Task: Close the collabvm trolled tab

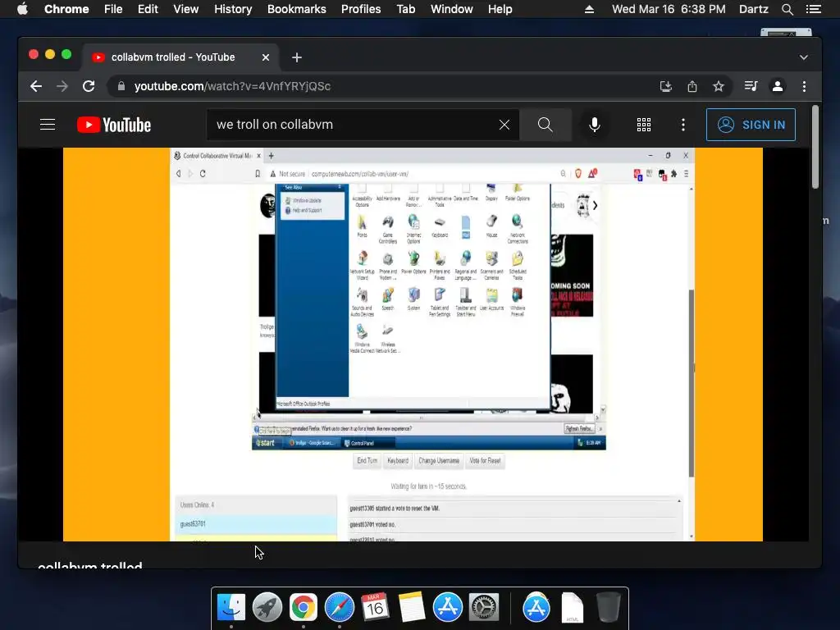Action: (266, 57)
